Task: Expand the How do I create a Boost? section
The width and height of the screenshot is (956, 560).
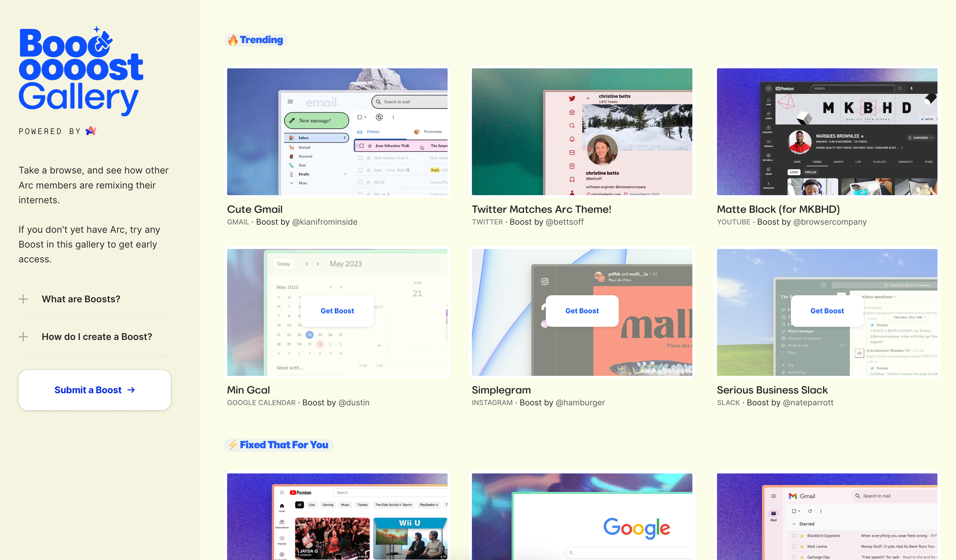Action: pyautogui.click(x=95, y=337)
